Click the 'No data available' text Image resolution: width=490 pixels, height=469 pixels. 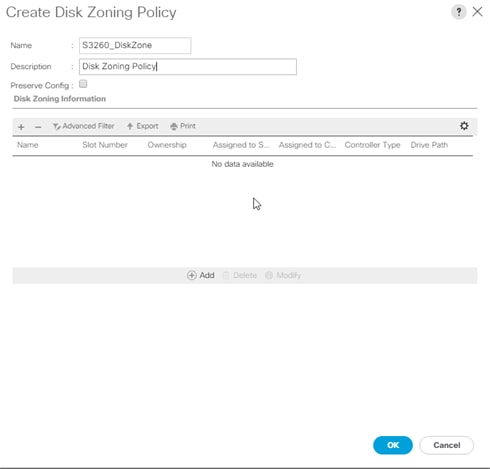tap(242, 164)
